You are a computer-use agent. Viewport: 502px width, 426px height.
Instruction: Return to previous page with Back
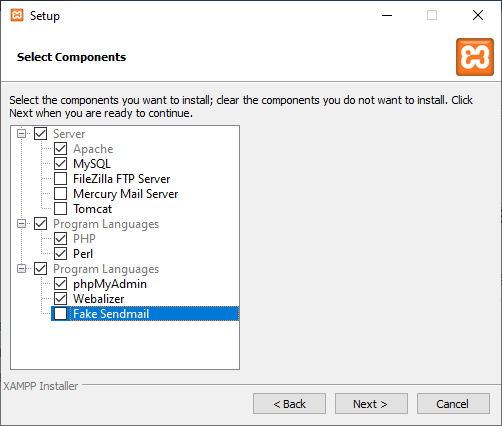(x=289, y=404)
